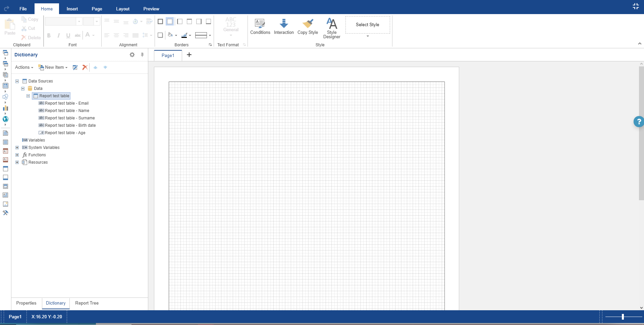Select the Text component tool in sidebar
This screenshot has width=644, height=325.
point(5,195)
